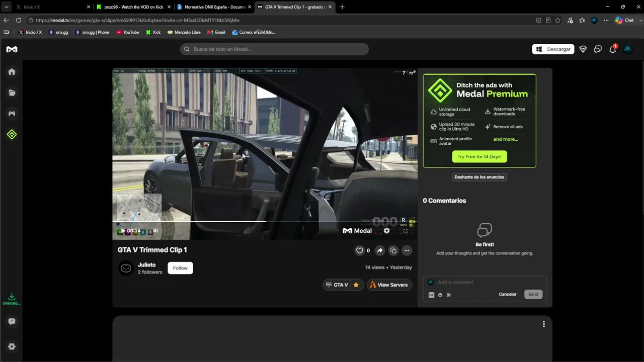This screenshot has height=362, width=644.
Task: Favorite GTA V with the star icon
Action: click(356, 285)
